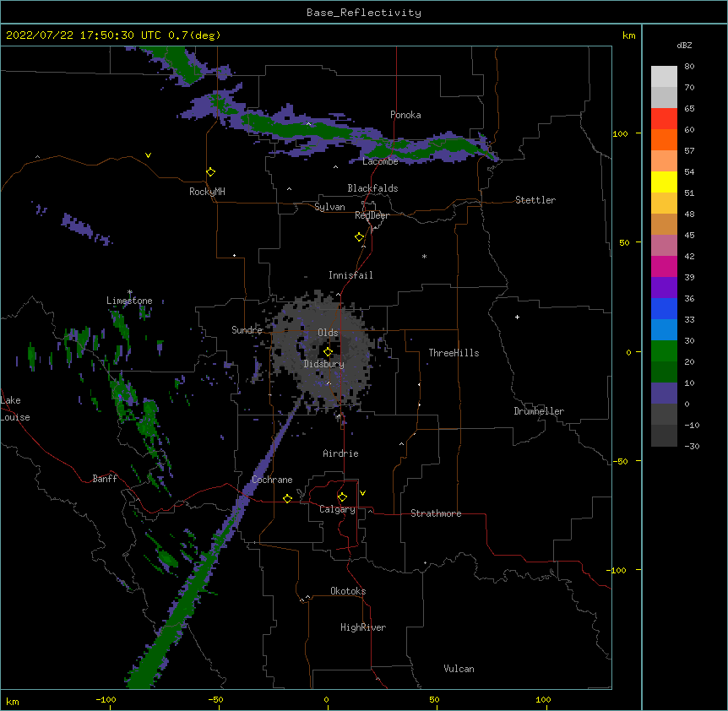
Task: Click the -30 value on dBZ scale
Action: (x=692, y=447)
